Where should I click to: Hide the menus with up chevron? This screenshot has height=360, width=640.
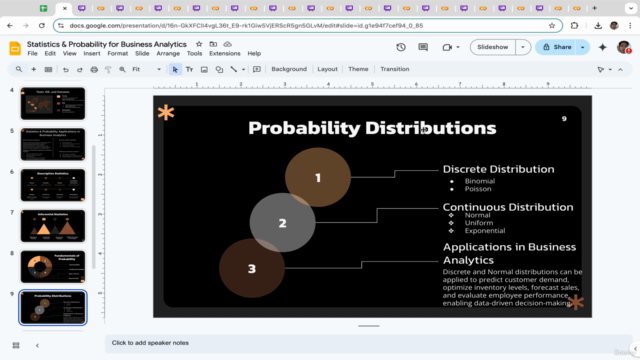pos(620,69)
